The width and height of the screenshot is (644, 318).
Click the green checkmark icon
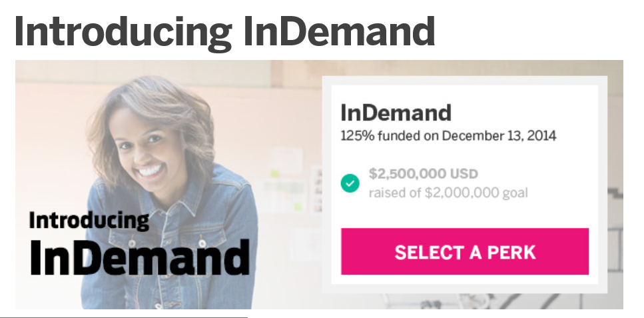pos(350,183)
